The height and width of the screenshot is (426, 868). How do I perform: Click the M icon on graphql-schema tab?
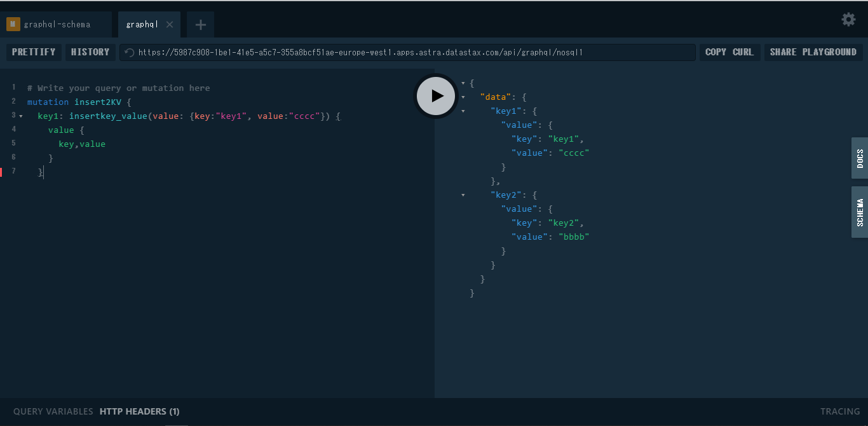tap(12, 25)
